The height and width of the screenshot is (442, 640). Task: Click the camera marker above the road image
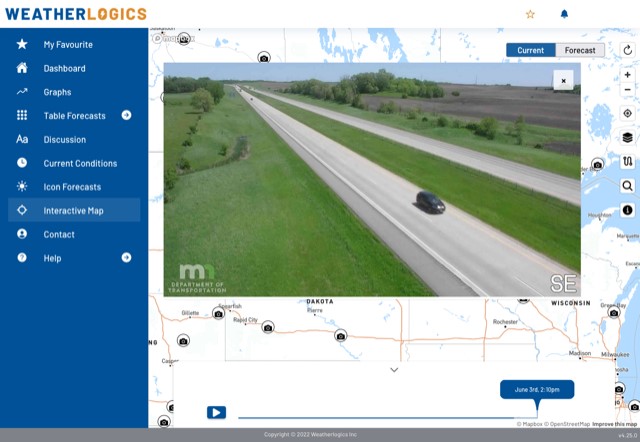pyautogui.click(x=264, y=58)
